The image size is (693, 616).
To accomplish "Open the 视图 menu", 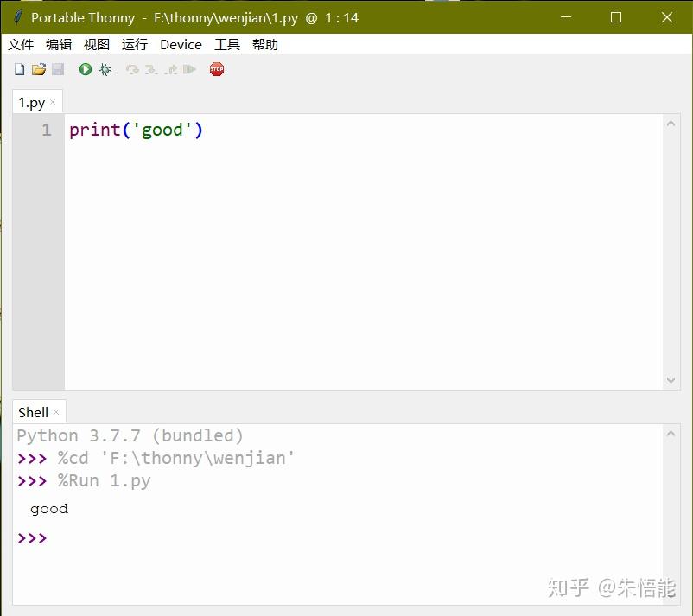I will click(97, 45).
